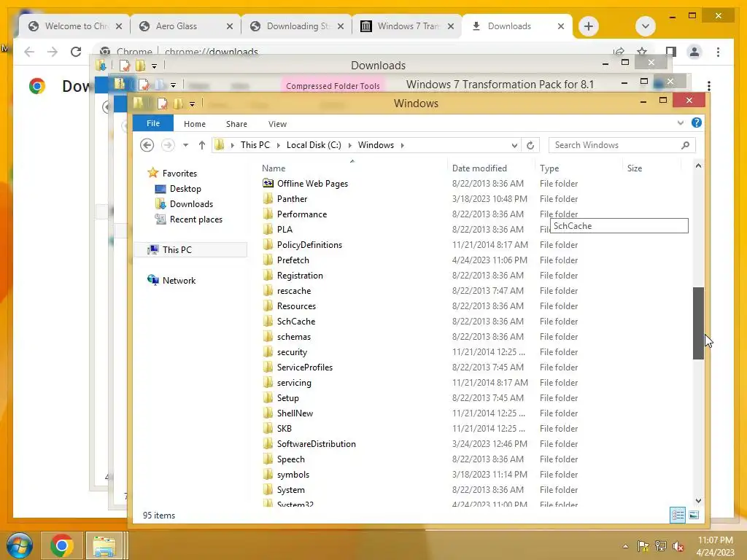Open recent locations dropdown arrow
This screenshot has height=560, width=747.
186,145
